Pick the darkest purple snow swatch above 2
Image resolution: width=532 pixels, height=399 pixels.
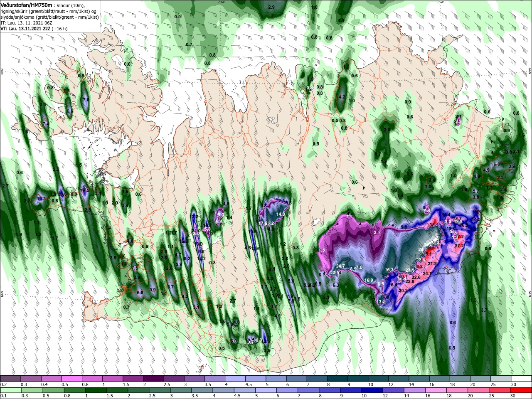tap(153, 379)
